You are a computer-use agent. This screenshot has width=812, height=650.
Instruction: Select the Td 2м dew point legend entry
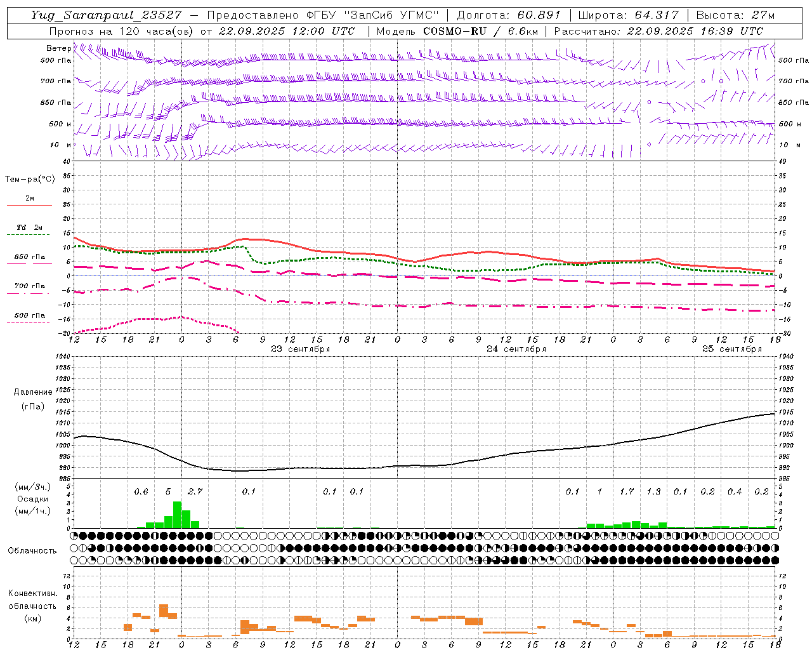click(x=29, y=230)
